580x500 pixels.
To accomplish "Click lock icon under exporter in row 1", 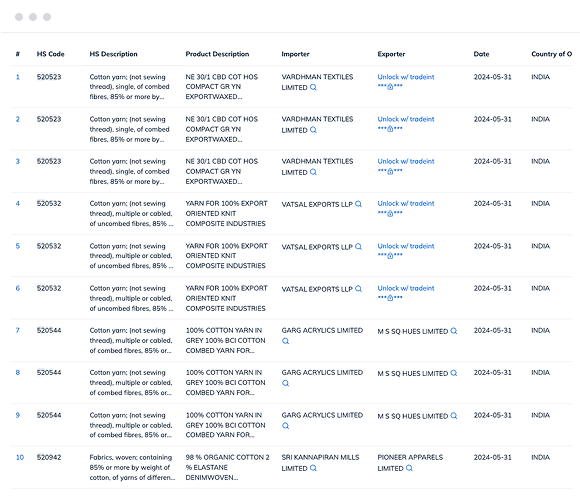I will (390, 87).
